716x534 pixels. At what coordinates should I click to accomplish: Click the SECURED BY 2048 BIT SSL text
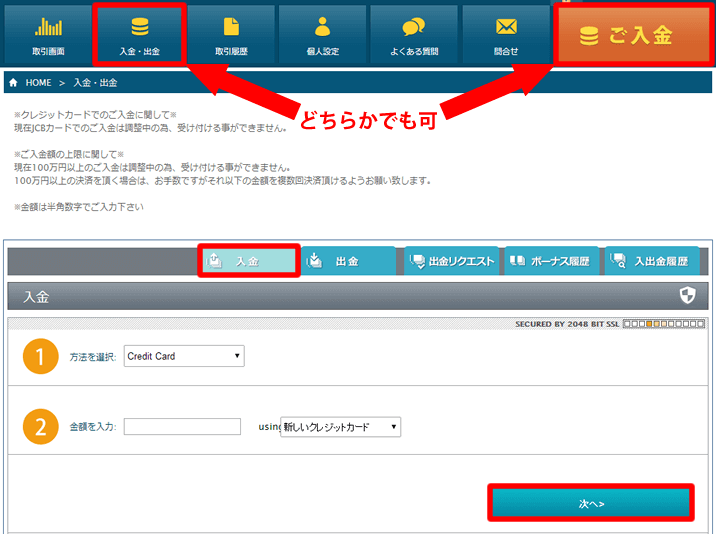click(x=567, y=324)
